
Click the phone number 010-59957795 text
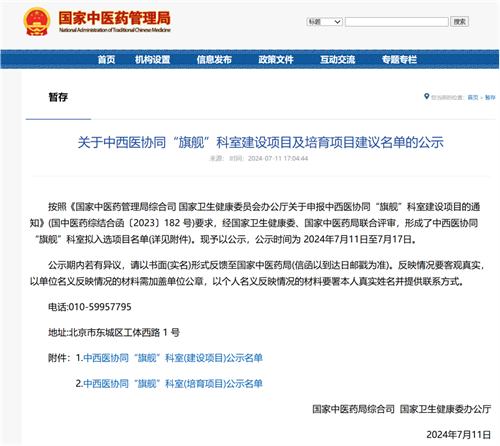pos(100,307)
